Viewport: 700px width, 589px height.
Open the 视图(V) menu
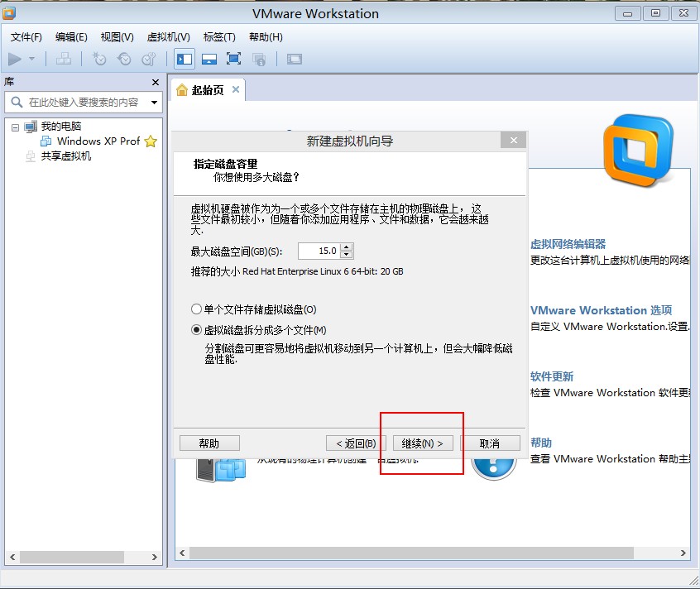coord(117,37)
